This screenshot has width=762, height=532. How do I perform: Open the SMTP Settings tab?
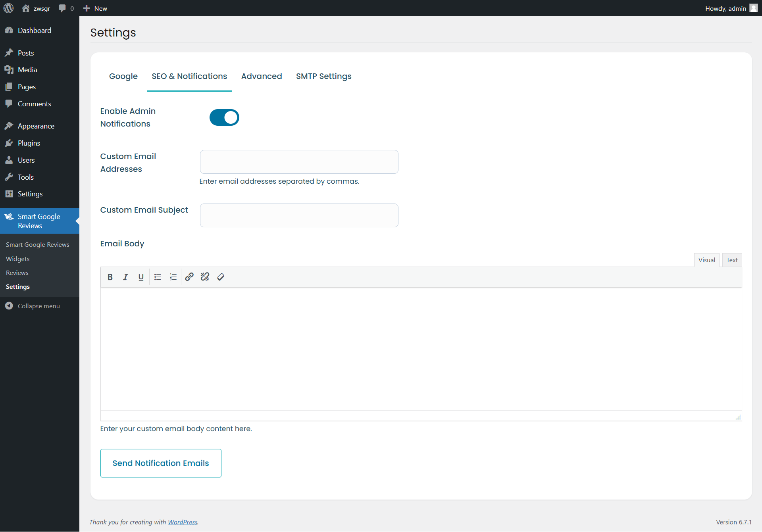323,76
